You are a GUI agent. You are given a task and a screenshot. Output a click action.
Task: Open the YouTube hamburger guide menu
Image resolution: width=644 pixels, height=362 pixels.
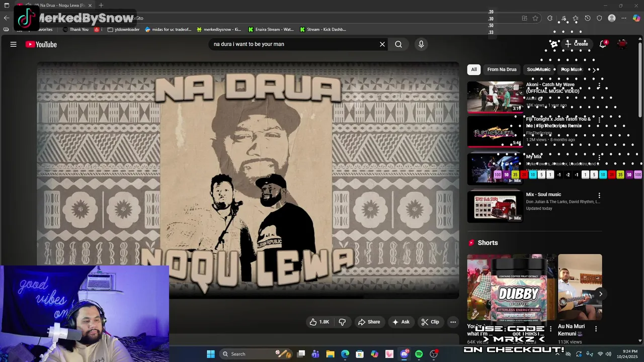click(14, 44)
